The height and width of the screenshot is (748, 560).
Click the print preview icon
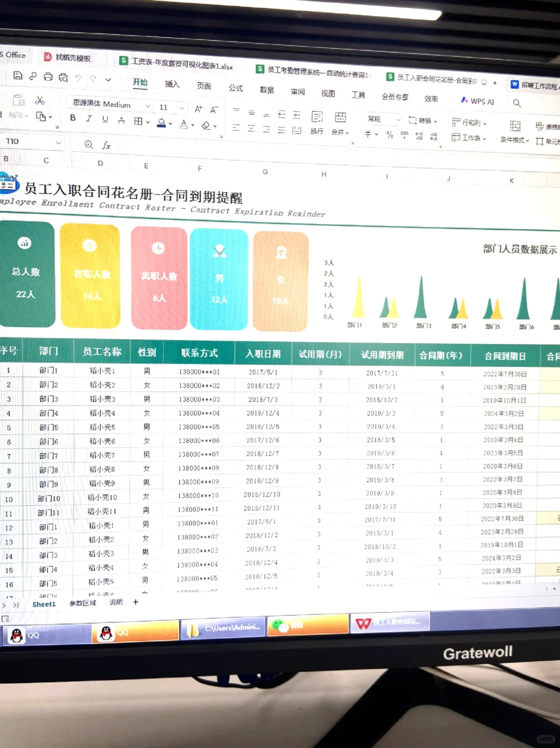point(63,76)
